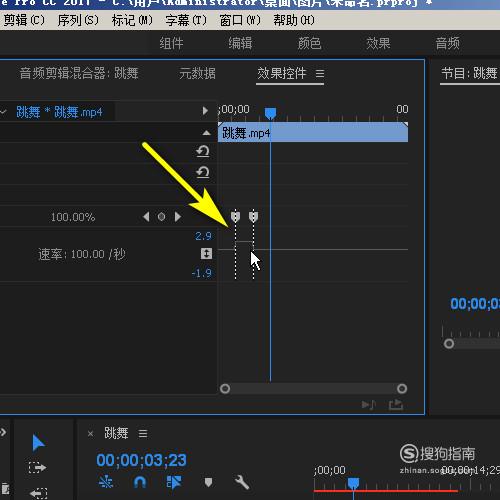
Task: Select the Track Select Forward tool
Action: tap(37, 467)
